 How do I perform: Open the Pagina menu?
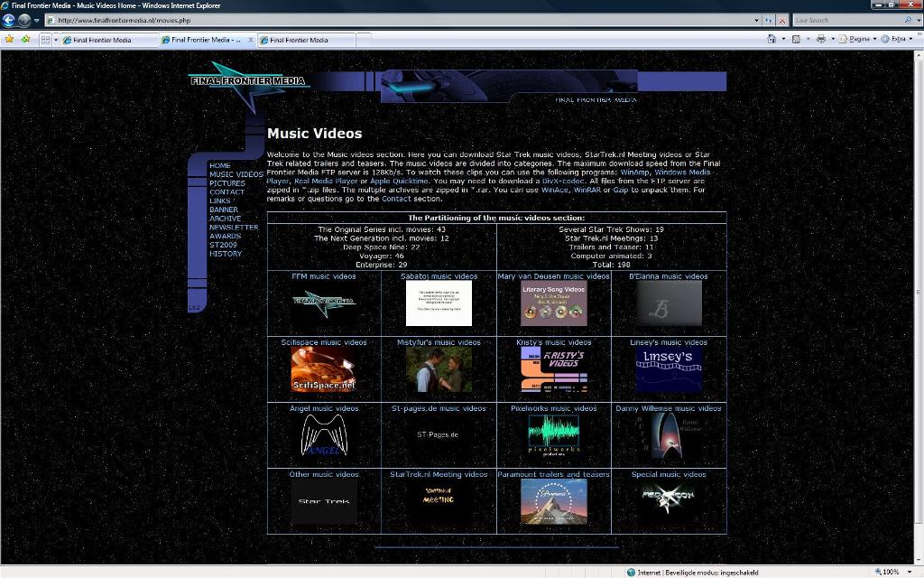[x=857, y=39]
